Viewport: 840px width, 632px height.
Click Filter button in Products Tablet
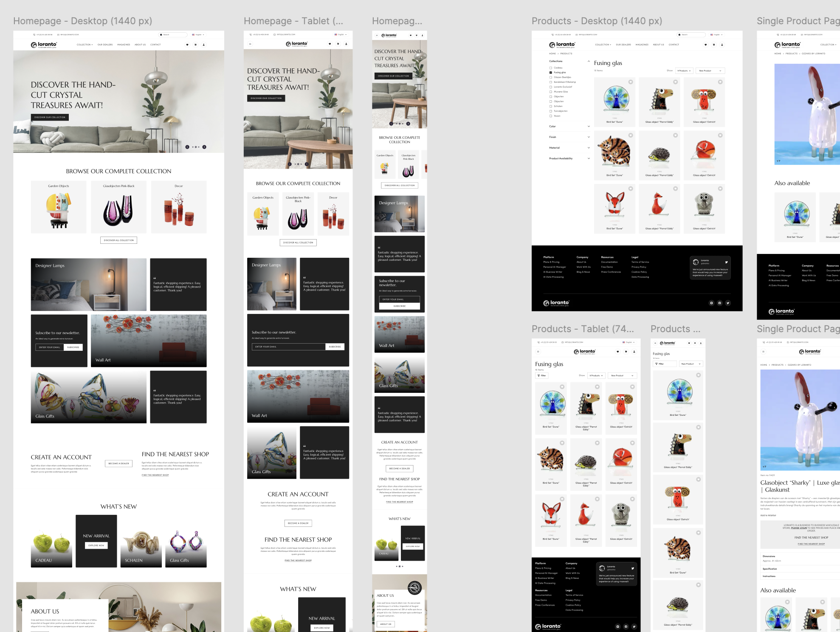(542, 375)
